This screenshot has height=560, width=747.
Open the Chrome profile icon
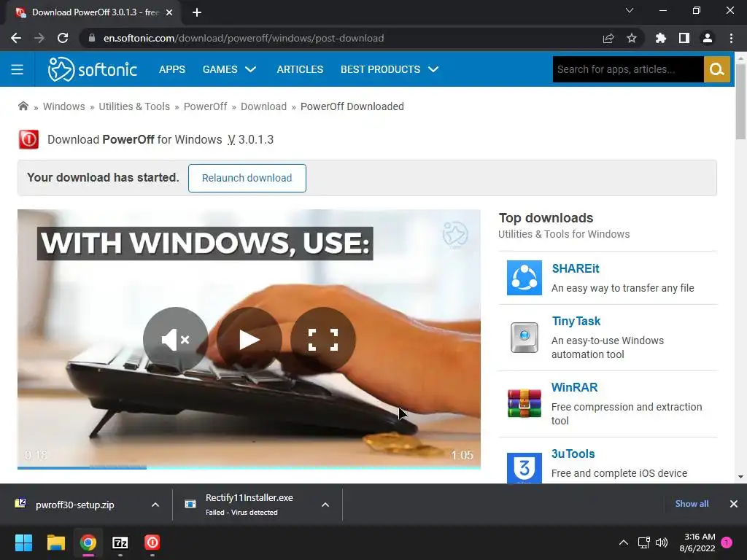pos(708,38)
